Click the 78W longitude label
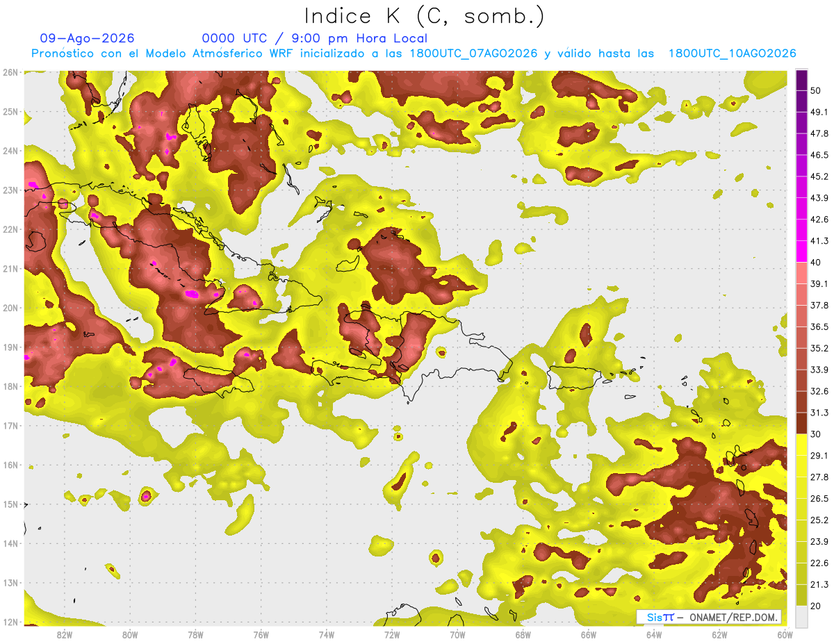This screenshot has width=834, height=644. pos(195,635)
